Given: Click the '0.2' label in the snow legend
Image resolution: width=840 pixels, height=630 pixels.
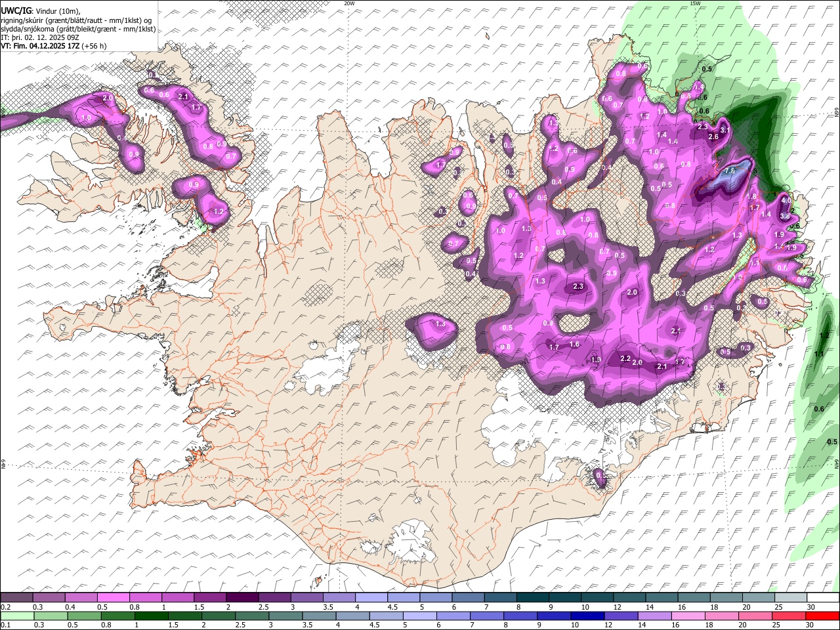Looking at the screenshot, I should coord(5,607).
